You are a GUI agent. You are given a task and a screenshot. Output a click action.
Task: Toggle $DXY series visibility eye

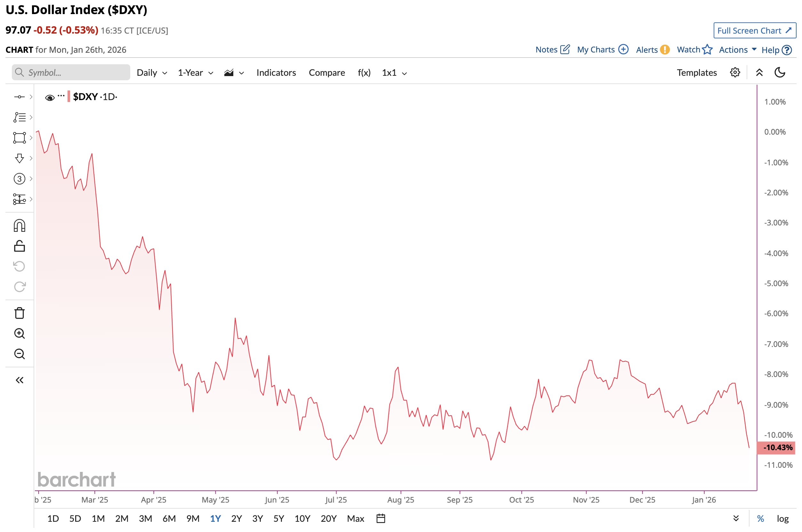(x=50, y=98)
